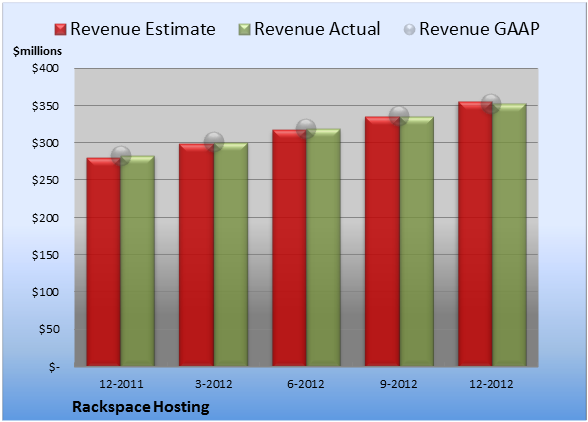Screen dimensions: 588x422
Task: Select the Revenue GAAP legend label
Action: [480, 29]
